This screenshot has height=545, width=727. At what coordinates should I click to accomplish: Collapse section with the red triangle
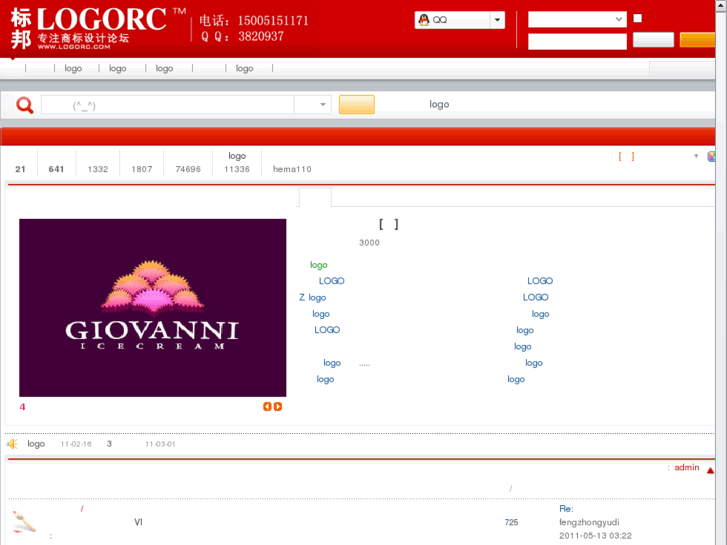[710, 470]
